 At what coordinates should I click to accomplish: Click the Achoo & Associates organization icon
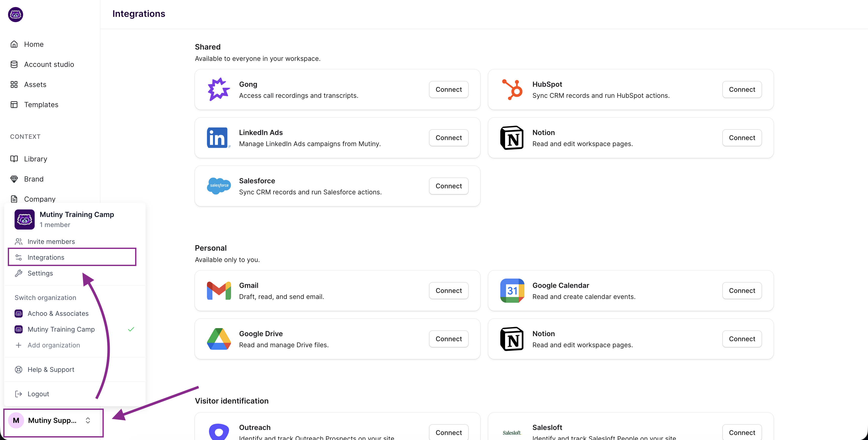(19, 314)
